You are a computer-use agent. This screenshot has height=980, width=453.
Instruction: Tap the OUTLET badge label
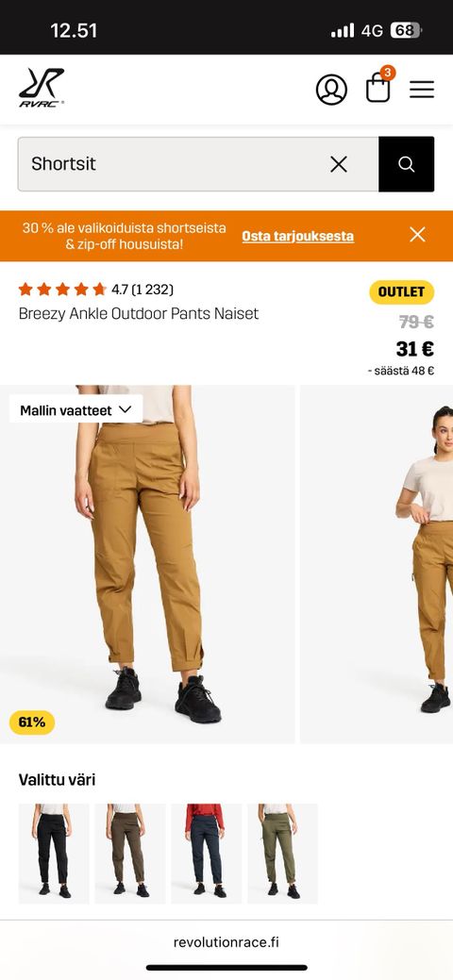[402, 291]
